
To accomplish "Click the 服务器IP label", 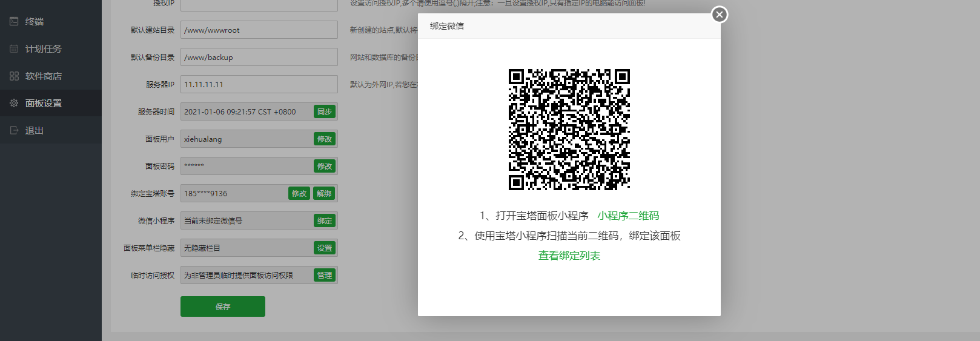I will (160, 84).
